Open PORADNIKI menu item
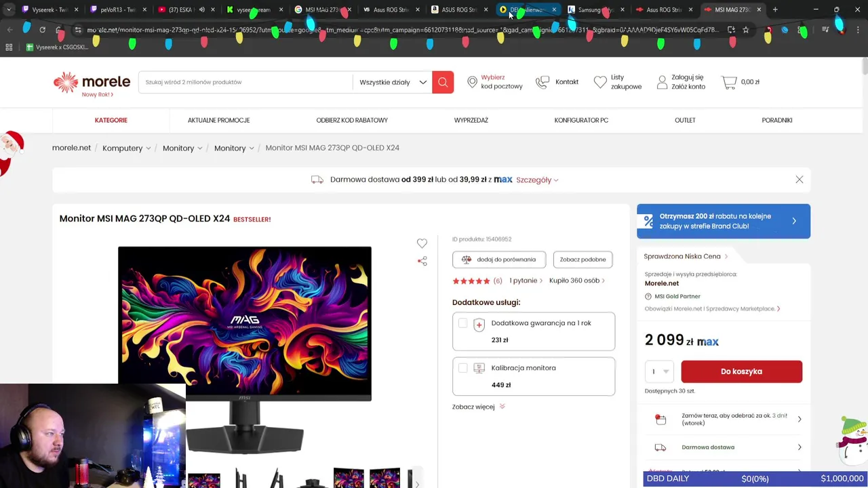Screen dimensions: 868x488 pyautogui.click(x=777, y=120)
